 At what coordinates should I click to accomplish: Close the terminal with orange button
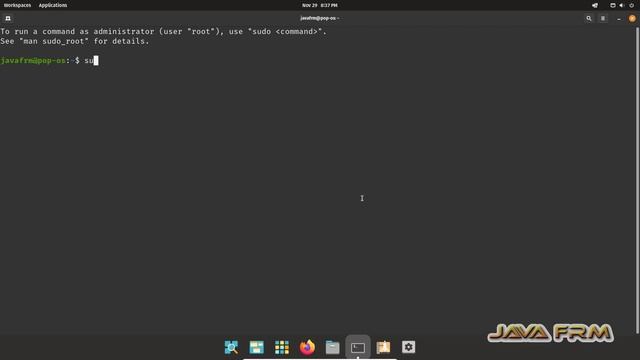click(x=632, y=18)
